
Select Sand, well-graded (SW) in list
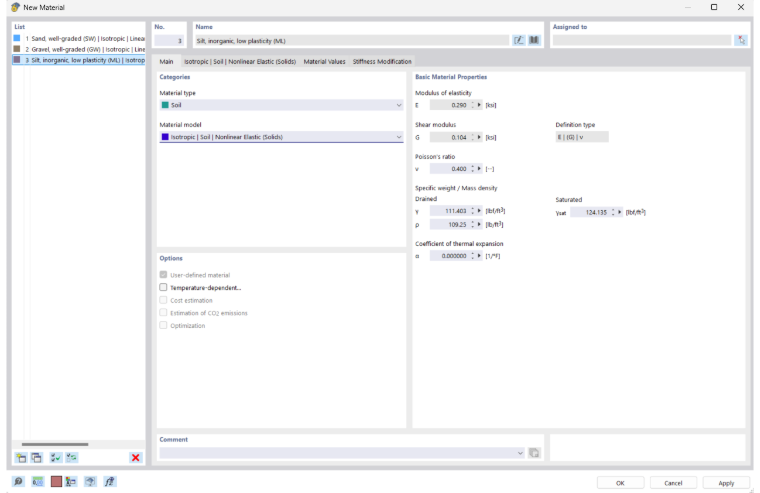(79, 38)
